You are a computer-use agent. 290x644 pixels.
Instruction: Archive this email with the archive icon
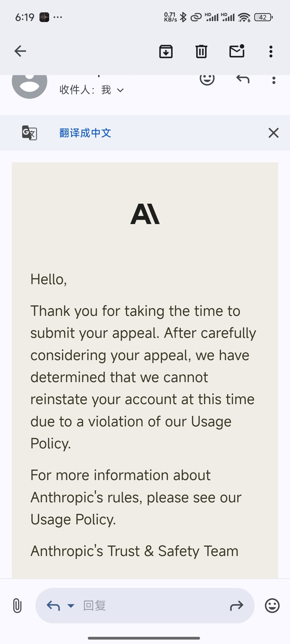tap(166, 51)
